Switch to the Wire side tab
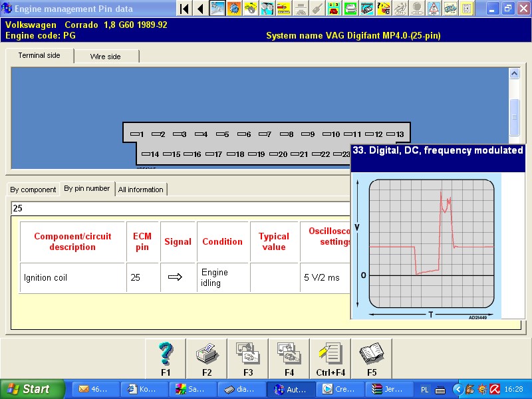 [x=105, y=57]
